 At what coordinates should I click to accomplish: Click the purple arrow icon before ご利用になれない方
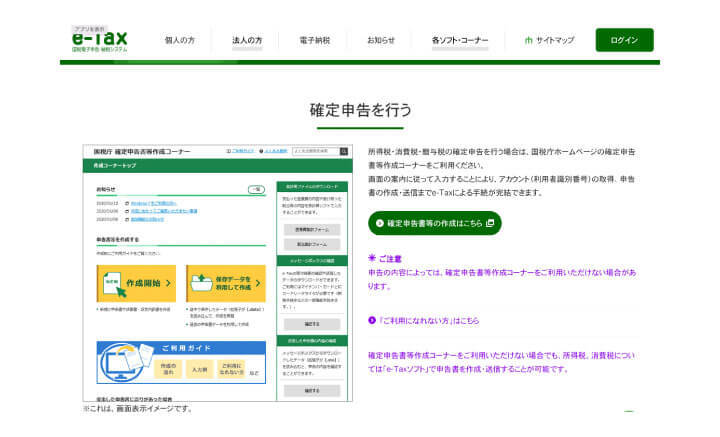pyautogui.click(x=372, y=321)
